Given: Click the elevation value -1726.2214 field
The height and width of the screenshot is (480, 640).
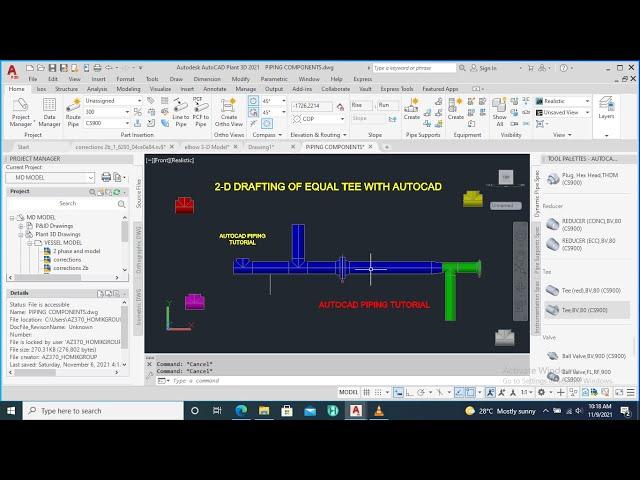Looking at the screenshot, I should point(311,106).
